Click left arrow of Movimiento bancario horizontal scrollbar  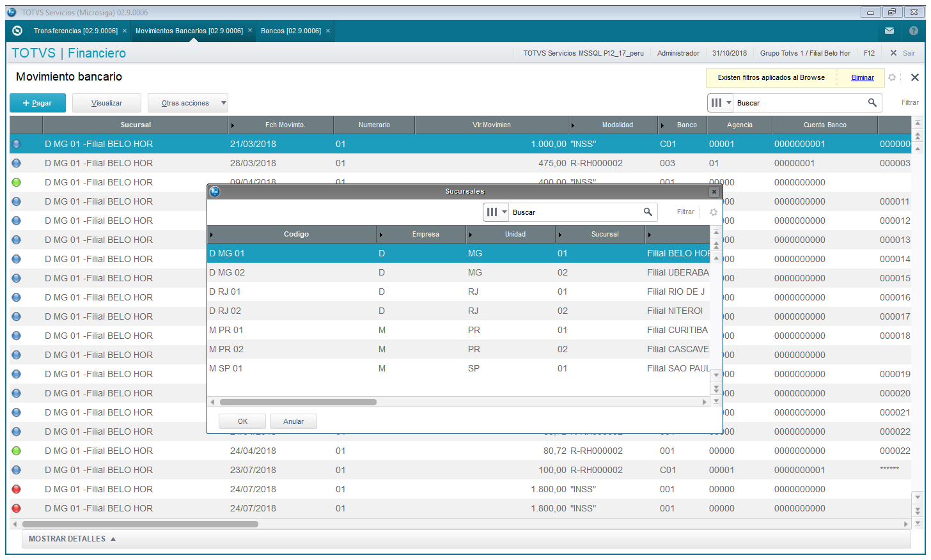coord(15,524)
